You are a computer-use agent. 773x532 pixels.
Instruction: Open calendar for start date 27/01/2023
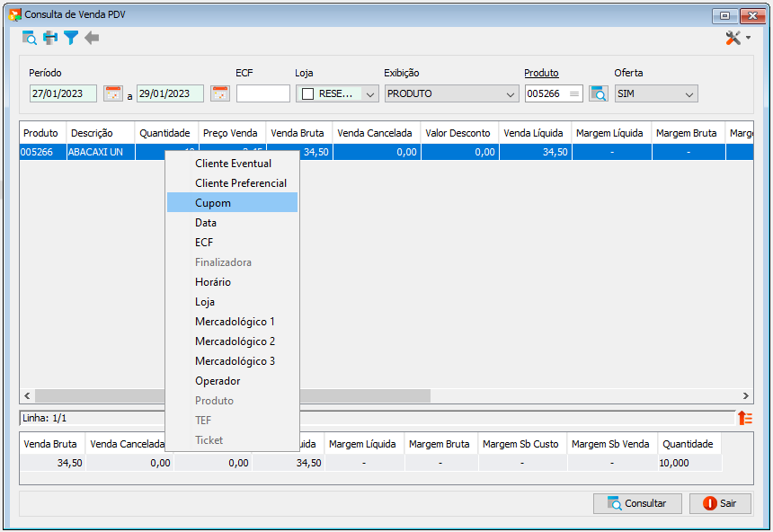click(x=113, y=93)
